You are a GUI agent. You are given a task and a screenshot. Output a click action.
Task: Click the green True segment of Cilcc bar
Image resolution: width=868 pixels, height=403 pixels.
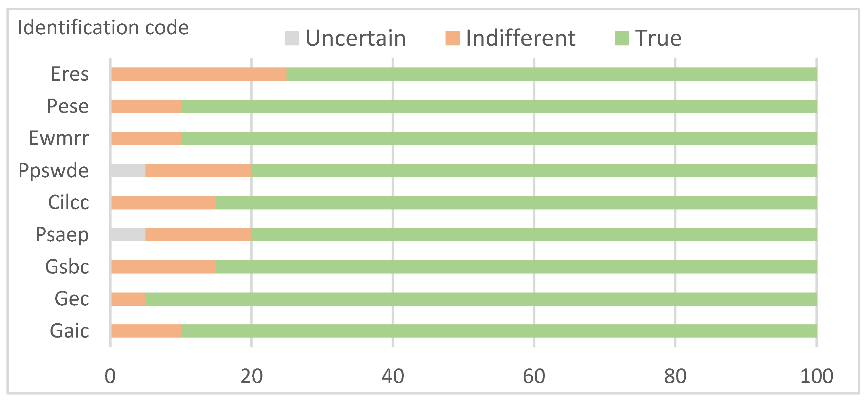coord(515,203)
